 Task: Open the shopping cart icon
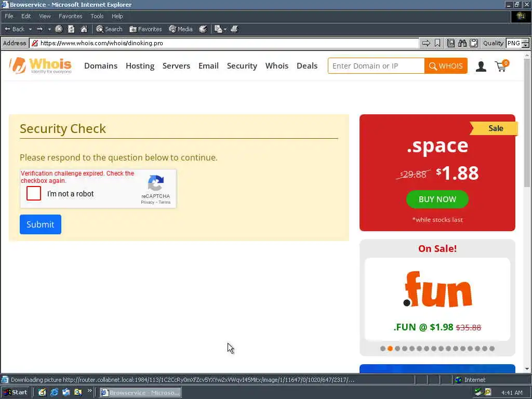502,66
